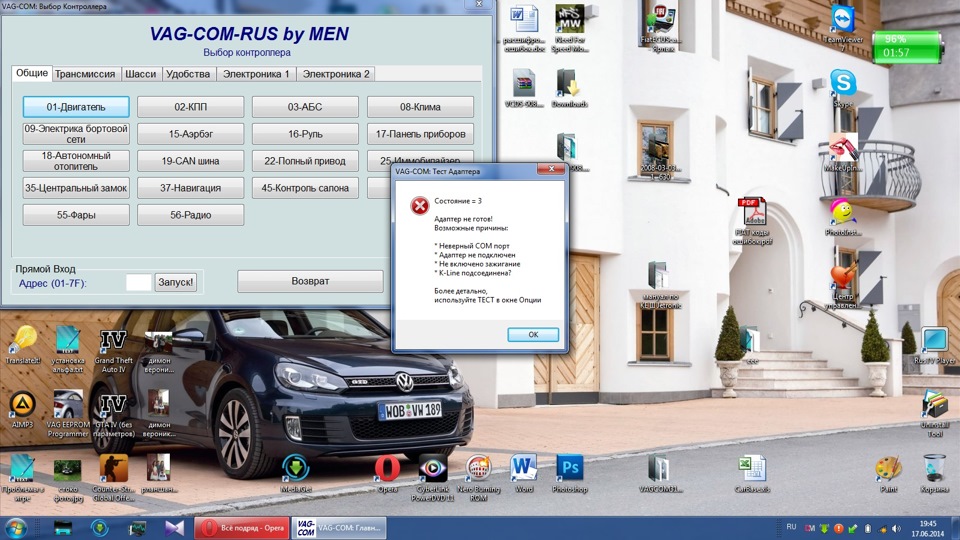Open 17-Панель приборов controller
The width and height of the screenshot is (960, 540).
pos(420,133)
